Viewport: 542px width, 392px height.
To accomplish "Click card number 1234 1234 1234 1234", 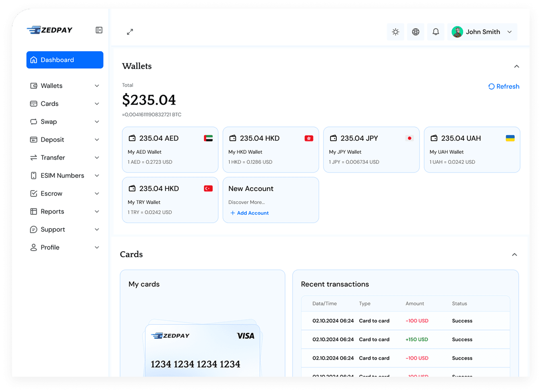I will (195, 364).
